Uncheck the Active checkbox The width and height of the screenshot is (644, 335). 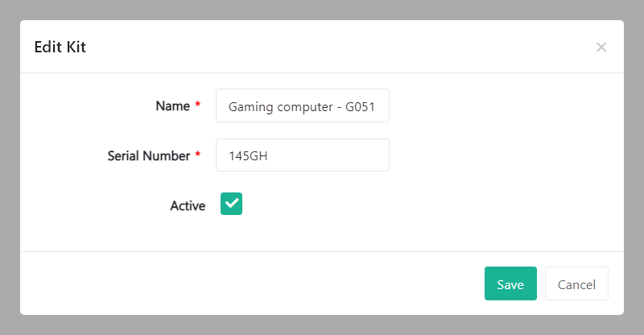[x=231, y=205]
